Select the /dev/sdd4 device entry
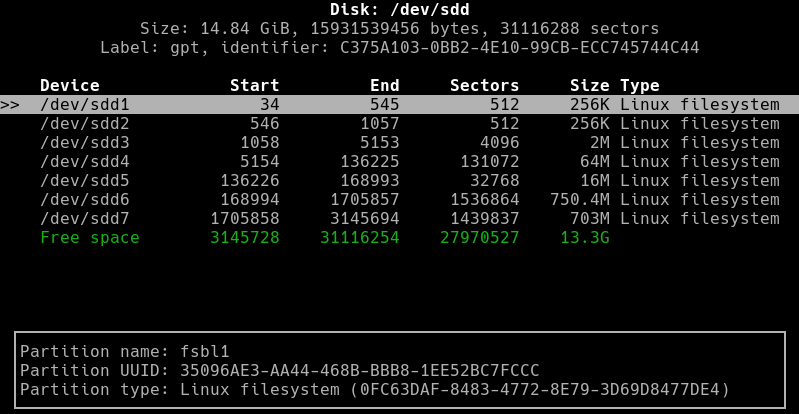Image resolution: width=799 pixels, height=414 pixels. (85, 162)
